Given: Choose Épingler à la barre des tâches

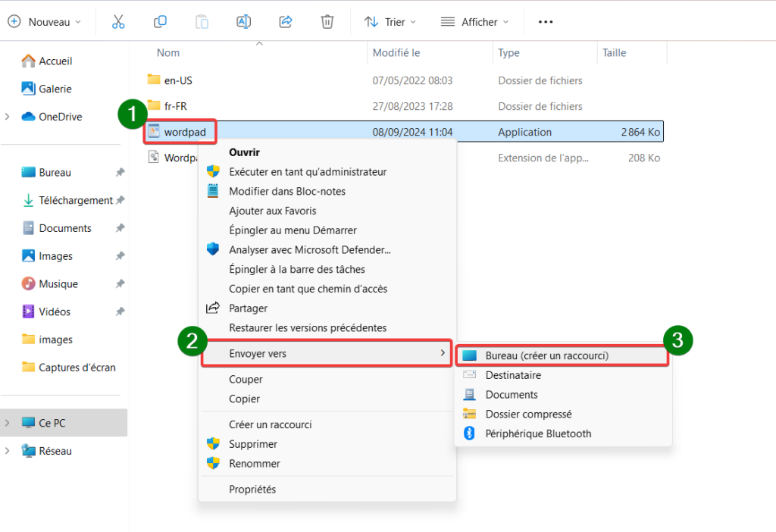Looking at the screenshot, I should pos(327,269).
